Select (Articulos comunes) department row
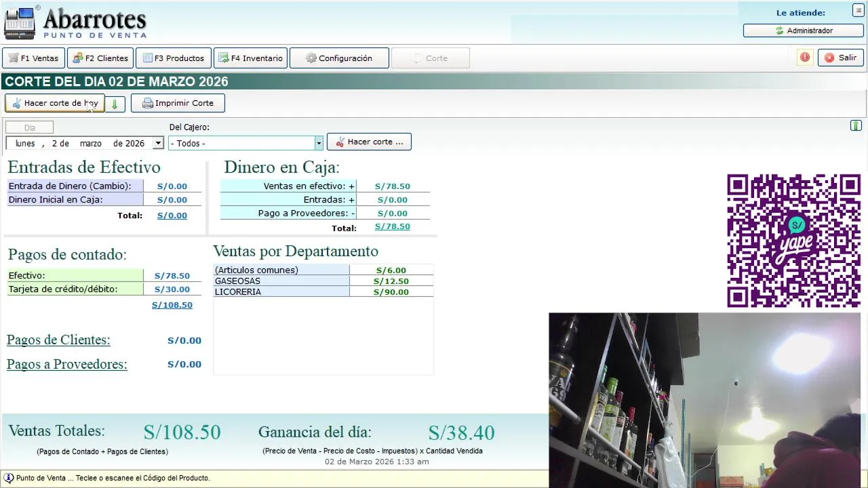This screenshot has width=868, height=488. pyautogui.click(x=323, y=270)
